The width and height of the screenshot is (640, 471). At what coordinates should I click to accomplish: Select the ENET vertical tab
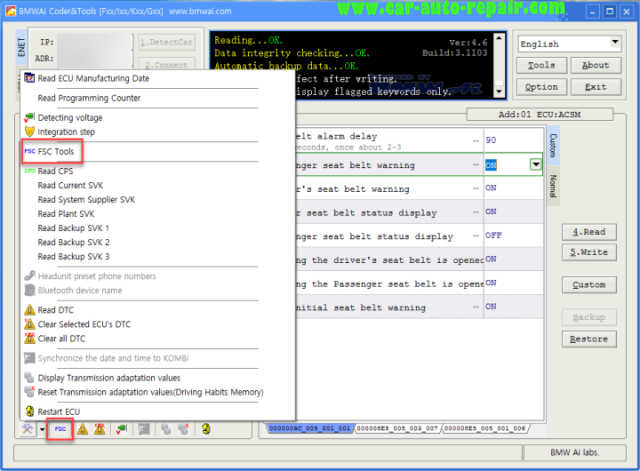[22, 47]
